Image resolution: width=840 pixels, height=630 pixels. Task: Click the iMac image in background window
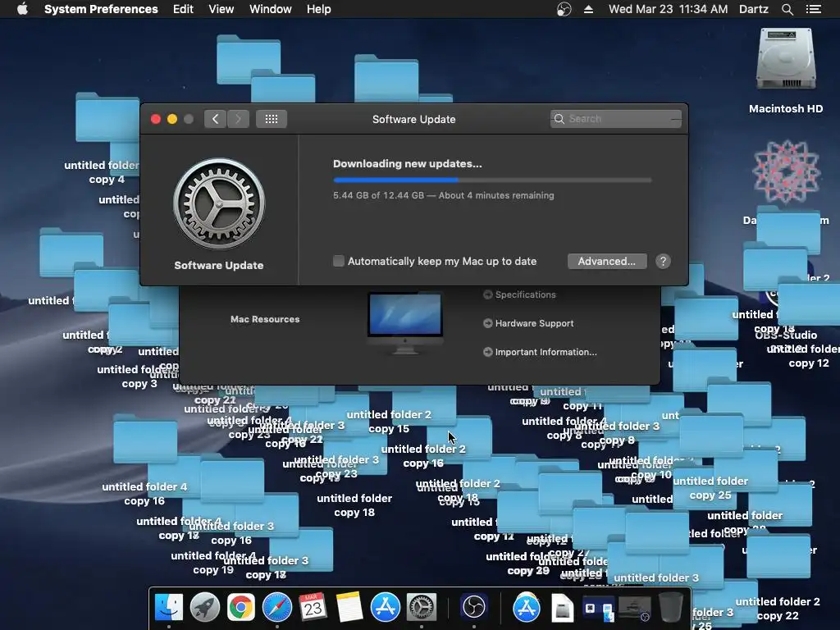click(405, 323)
